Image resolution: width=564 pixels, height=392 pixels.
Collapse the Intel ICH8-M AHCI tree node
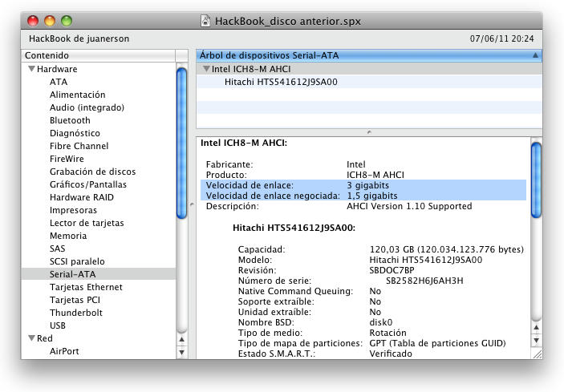coord(206,69)
